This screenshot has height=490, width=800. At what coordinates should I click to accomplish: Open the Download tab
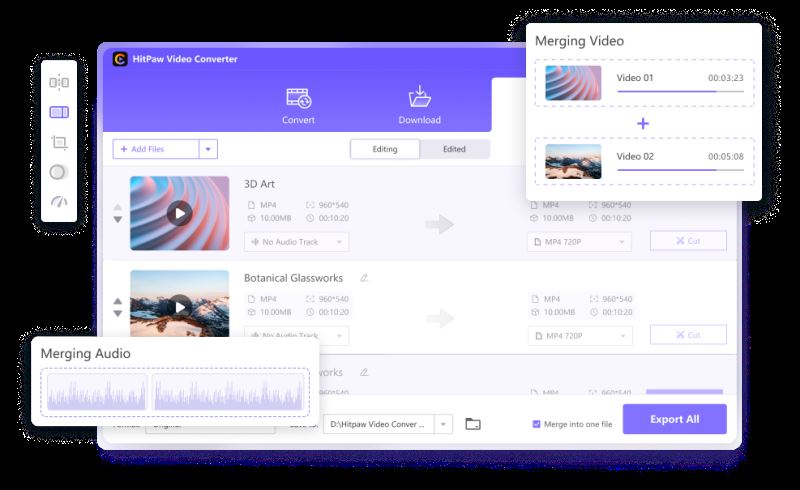419,106
